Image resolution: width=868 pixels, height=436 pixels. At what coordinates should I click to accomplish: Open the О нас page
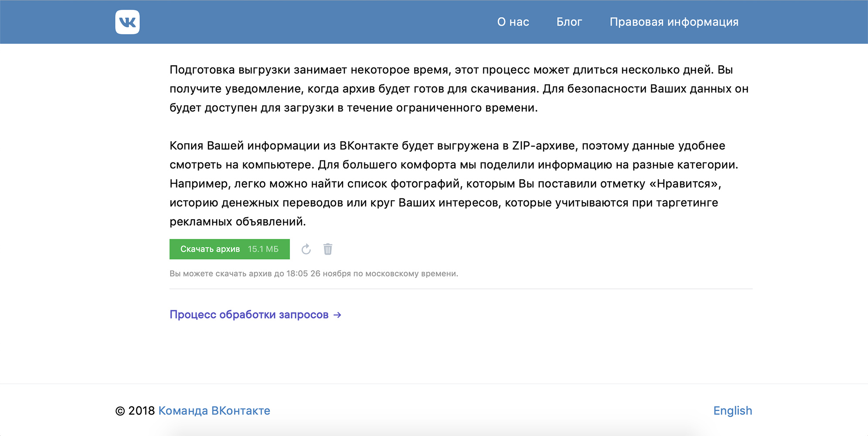tap(513, 22)
